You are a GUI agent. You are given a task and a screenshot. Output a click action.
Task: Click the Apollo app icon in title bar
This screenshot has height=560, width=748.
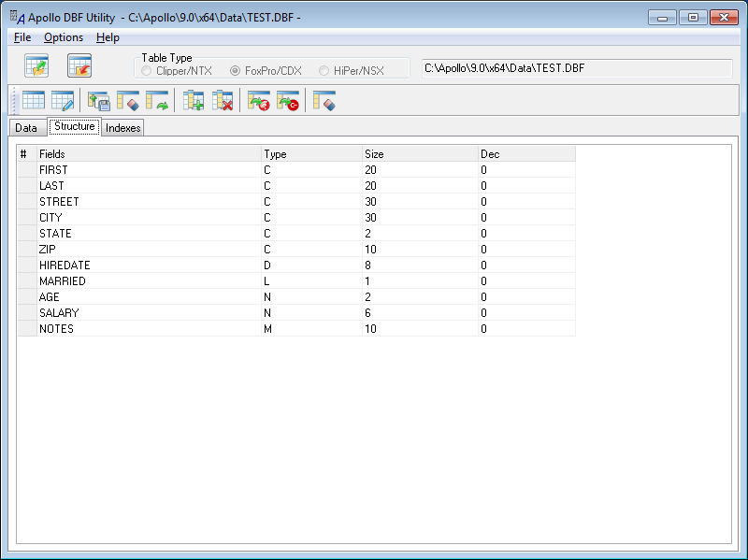click(17, 17)
